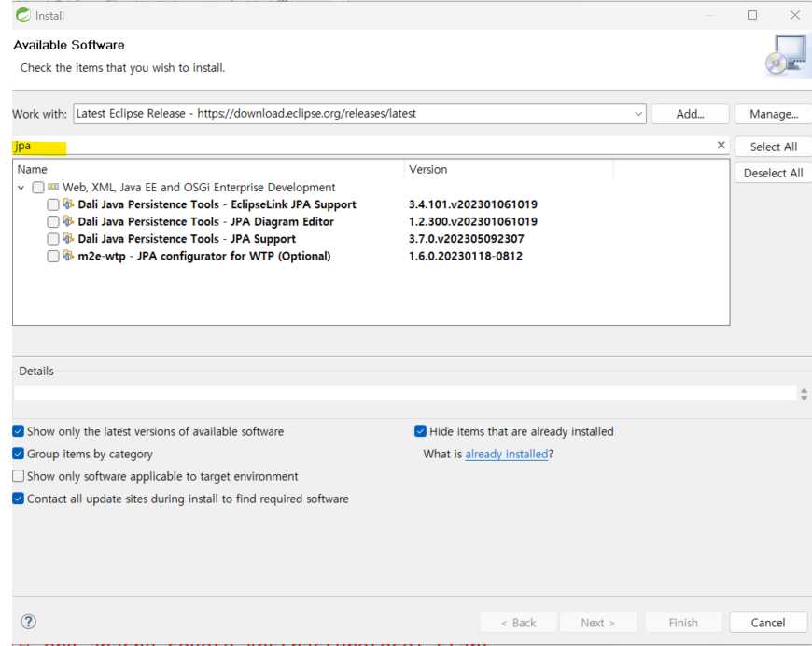Check JPA Diagram Editor checkbox
Image resolution: width=812 pixels, height=646 pixels.
[x=53, y=222]
